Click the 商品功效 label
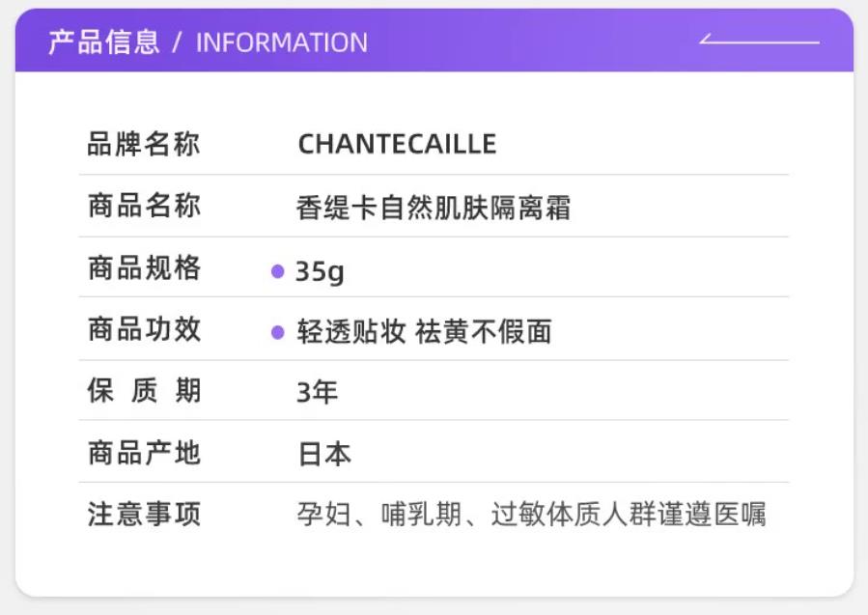The height and width of the screenshot is (615, 868). pos(144,329)
